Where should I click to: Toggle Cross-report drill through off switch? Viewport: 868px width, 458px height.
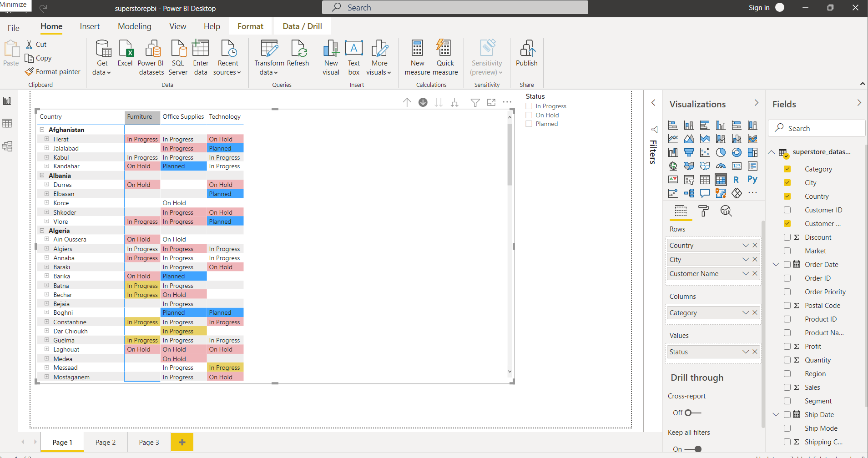693,413
